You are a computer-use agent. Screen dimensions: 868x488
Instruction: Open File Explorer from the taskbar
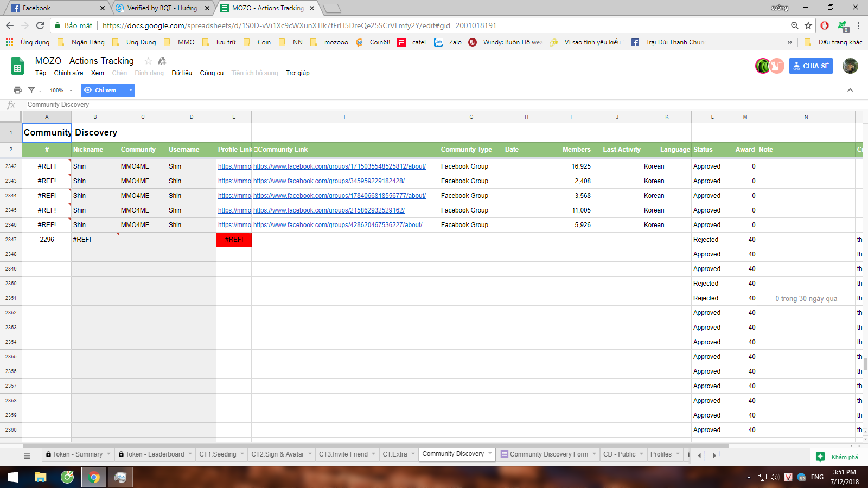pos(41,477)
